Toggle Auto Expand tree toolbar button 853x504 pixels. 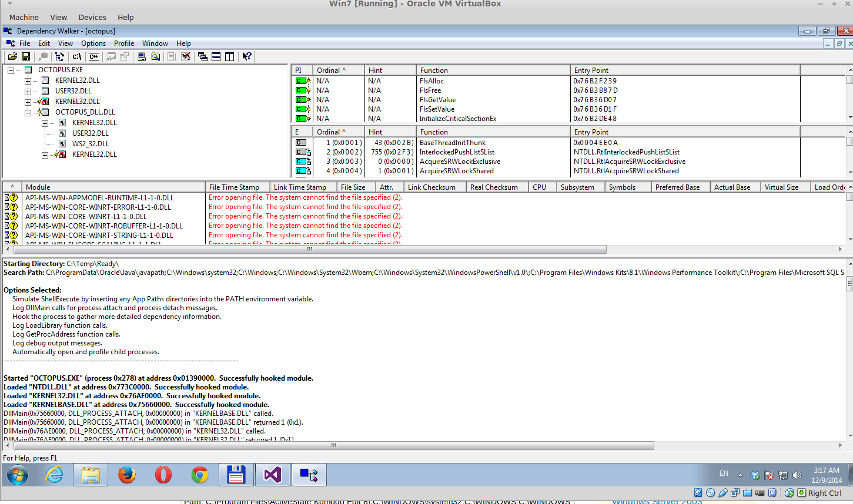pos(59,56)
